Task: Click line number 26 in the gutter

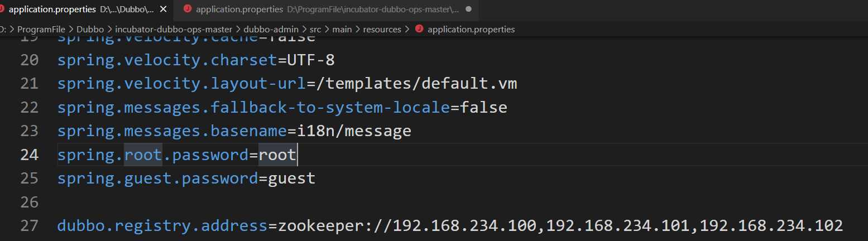Action: [x=29, y=202]
